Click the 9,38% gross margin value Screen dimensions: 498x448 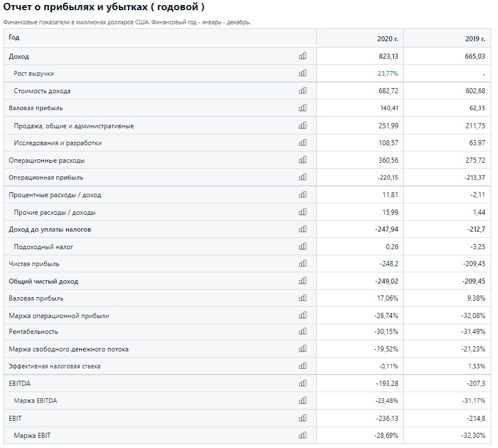(477, 298)
